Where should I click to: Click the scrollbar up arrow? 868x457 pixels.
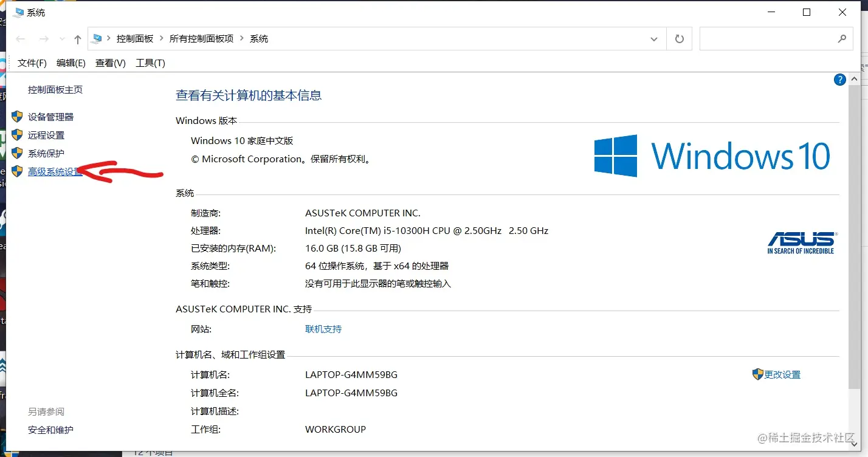(x=854, y=79)
